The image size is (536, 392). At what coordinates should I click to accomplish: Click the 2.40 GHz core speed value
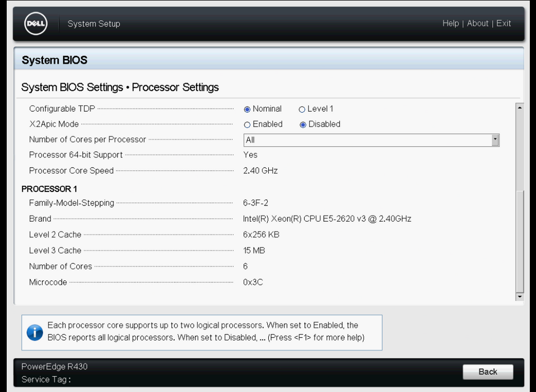coord(260,171)
